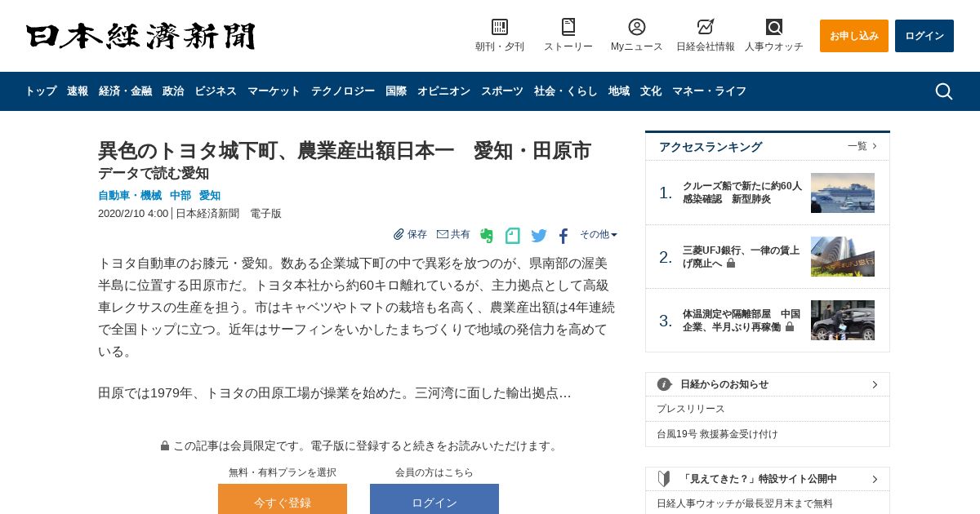Open the 社会・くらし section
Screen dimensions: 980x514
(x=566, y=91)
